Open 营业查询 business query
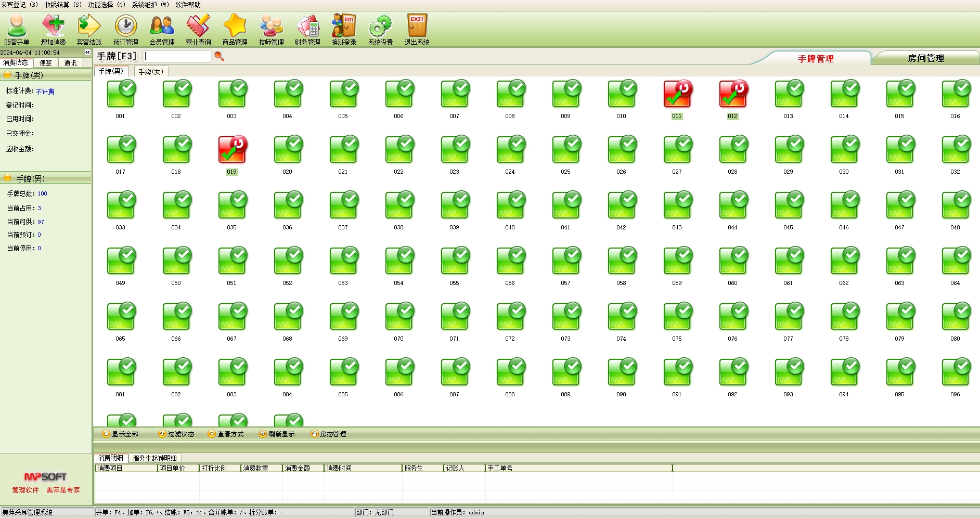The height and width of the screenshot is (518, 980). click(x=198, y=30)
